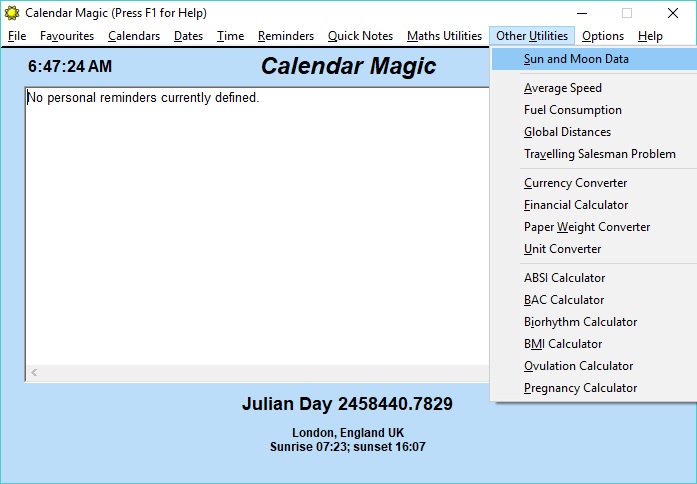Open the Currency Converter
697x484 pixels.
pyautogui.click(x=594, y=183)
